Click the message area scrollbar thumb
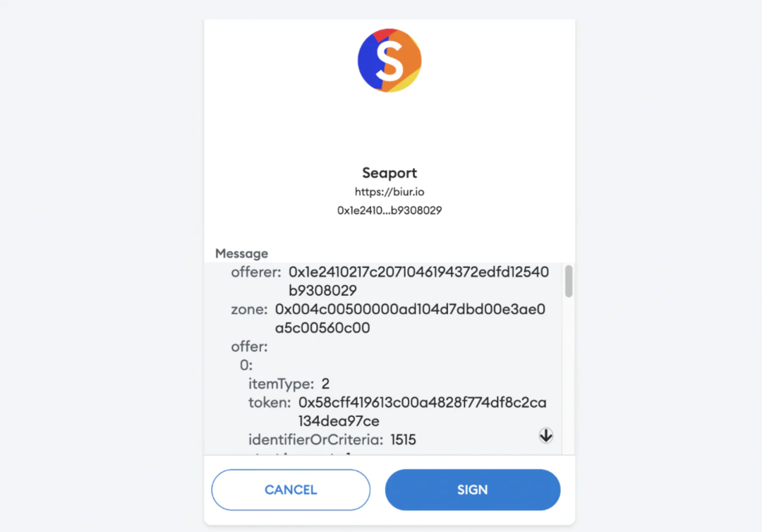Viewport: 762px width, 532px height. [x=569, y=281]
